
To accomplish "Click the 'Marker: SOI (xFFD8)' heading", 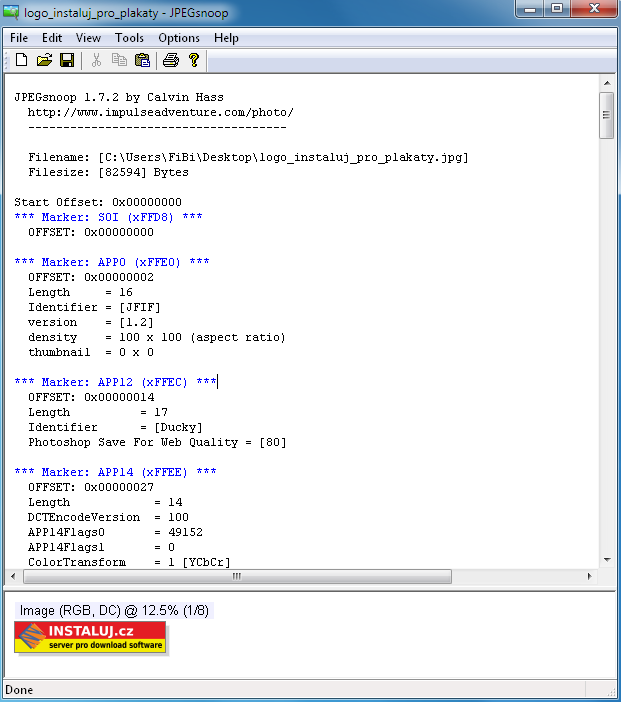I will click(x=108, y=217).
